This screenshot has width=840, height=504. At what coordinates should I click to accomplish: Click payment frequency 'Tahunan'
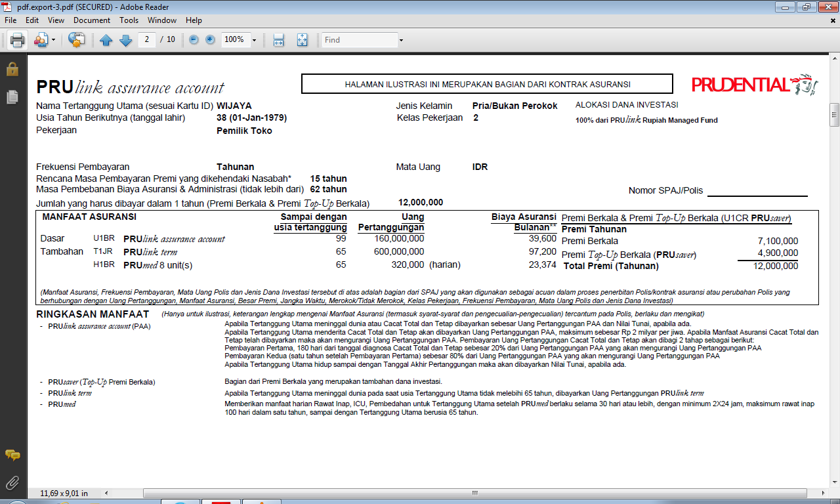235,167
